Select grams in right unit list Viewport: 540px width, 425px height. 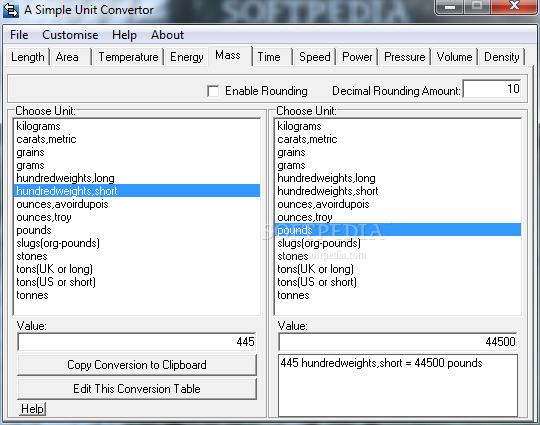(398, 165)
